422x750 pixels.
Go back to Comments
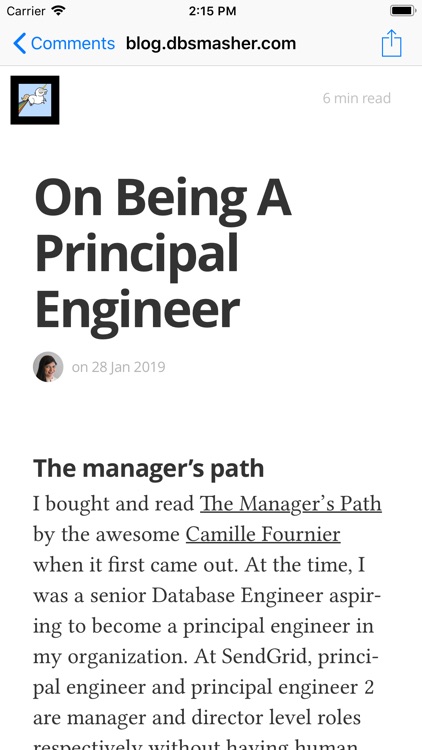tap(64, 44)
